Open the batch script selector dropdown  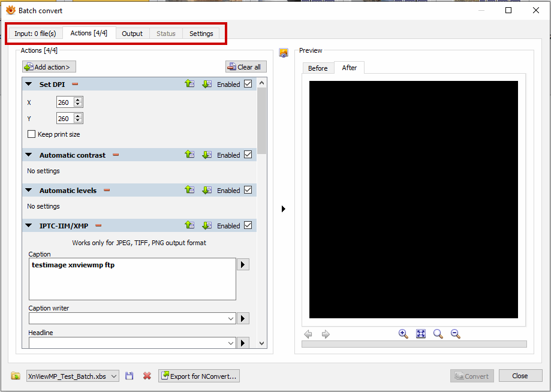pyautogui.click(x=114, y=376)
